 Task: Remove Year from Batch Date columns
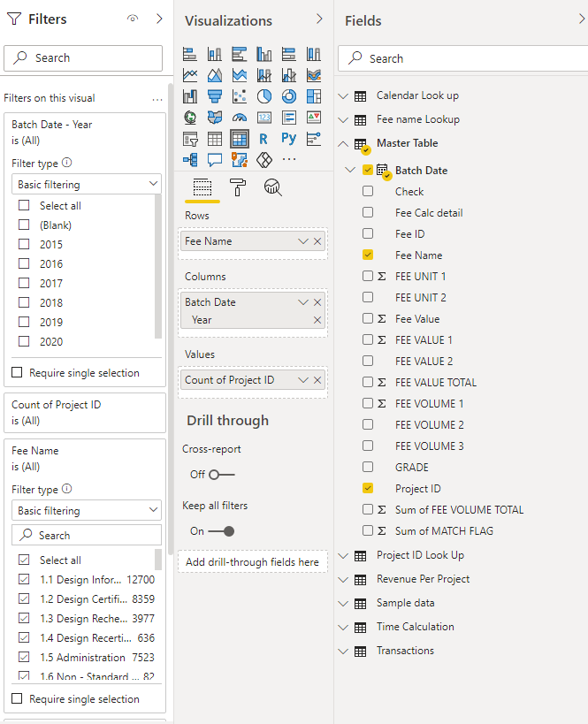point(317,320)
